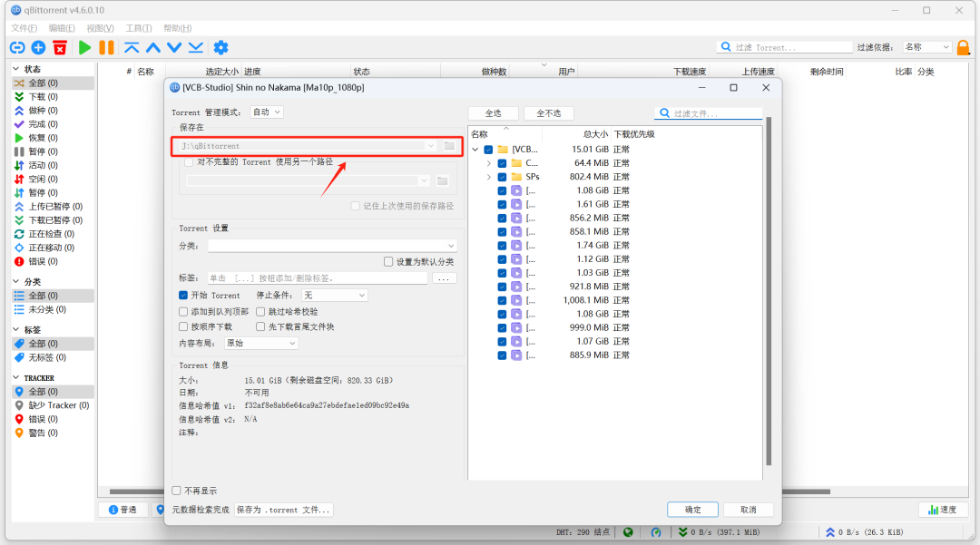Screen dimensions: 980x545
Task: Click the green resume play icon
Action: click(x=85, y=47)
